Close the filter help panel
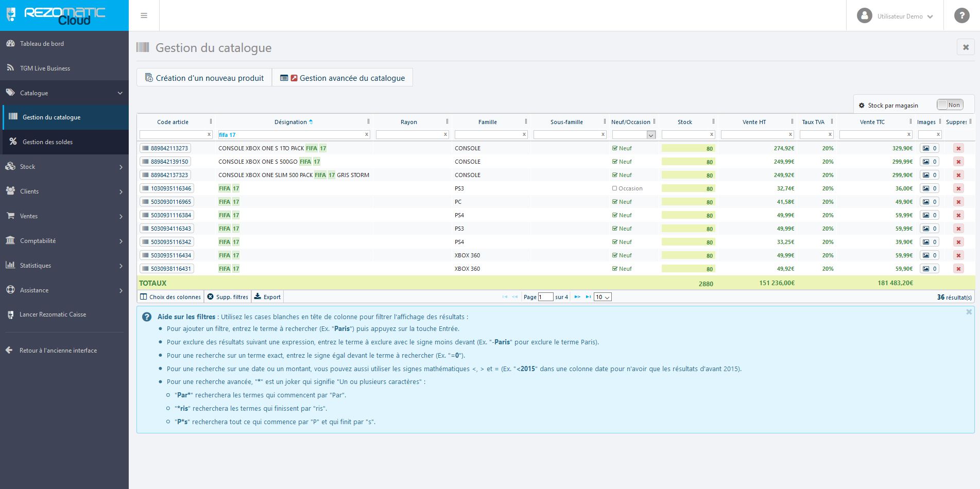This screenshot has width=980, height=489. point(969,312)
